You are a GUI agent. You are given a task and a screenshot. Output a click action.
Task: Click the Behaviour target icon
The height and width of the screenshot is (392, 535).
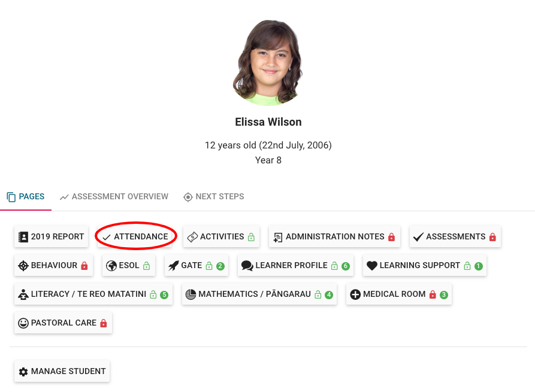coord(23,265)
